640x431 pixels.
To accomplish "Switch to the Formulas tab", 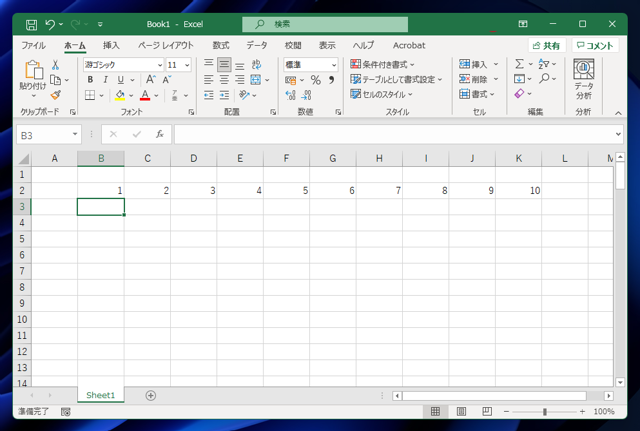I will pyautogui.click(x=221, y=45).
